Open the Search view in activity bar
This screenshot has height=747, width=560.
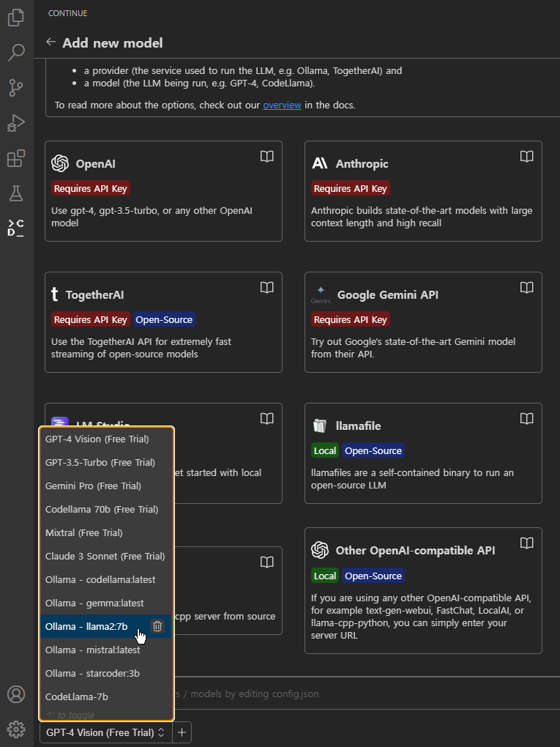[x=16, y=53]
